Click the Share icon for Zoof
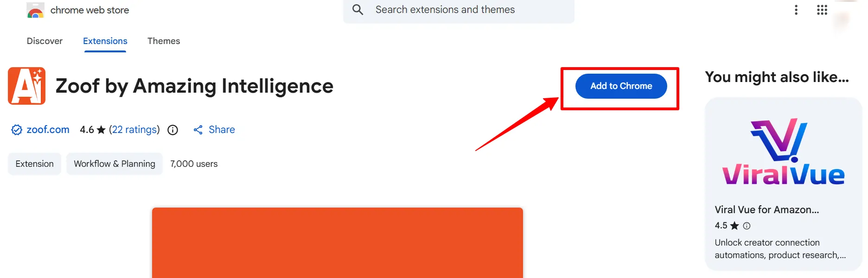This screenshot has height=278, width=868. pos(199,130)
